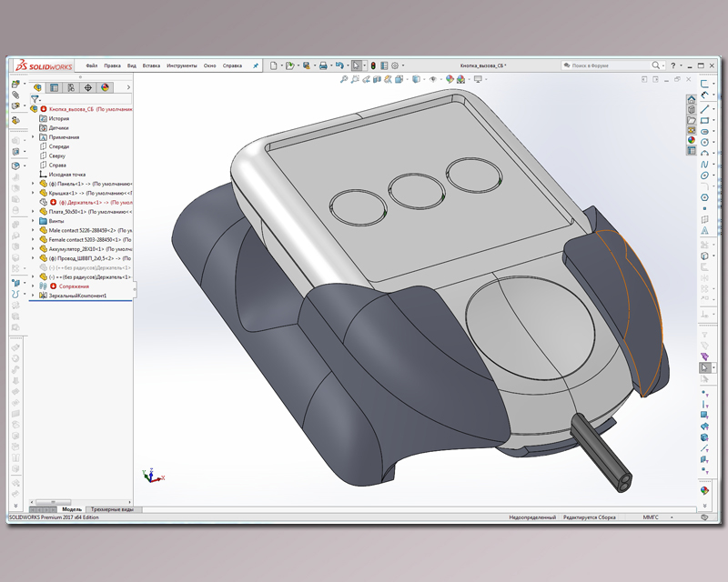The width and height of the screenshot is (728, 582).
Task: Pin the menu bar with pushpin
Action: click(x=256, y=65)
